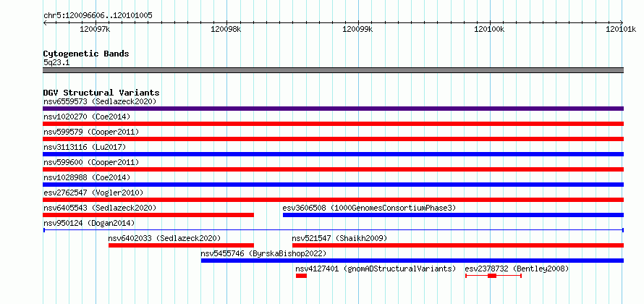Select the red nsv599600 variant bar
Screen dimensions: 644x304
tap(333, 169)
